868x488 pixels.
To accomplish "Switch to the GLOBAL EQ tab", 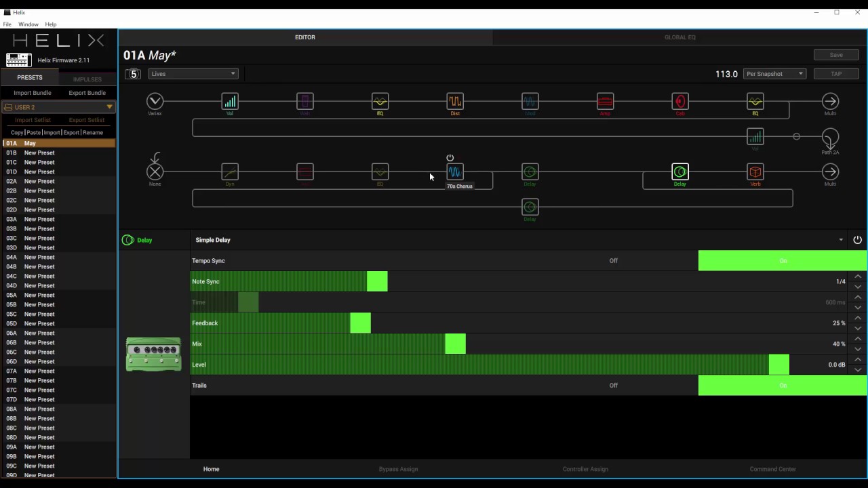I will (680, 37).
